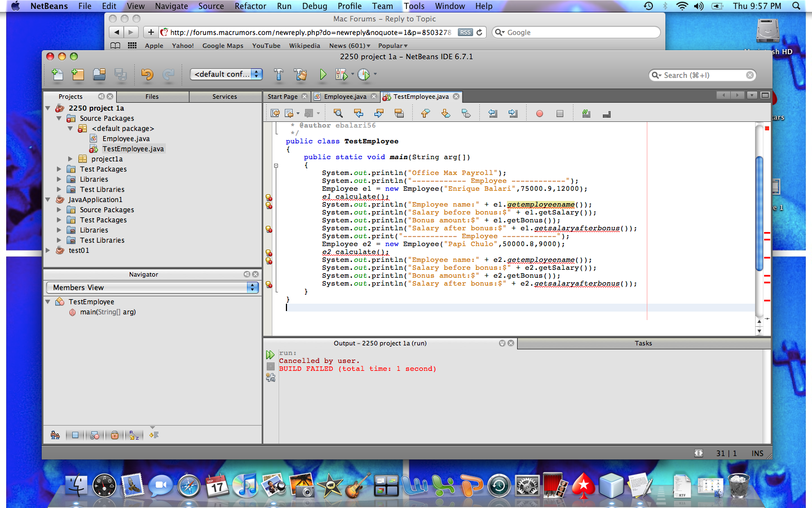
Task: Click the editor Find Selection magnifier icon
Action: [338, 113]
